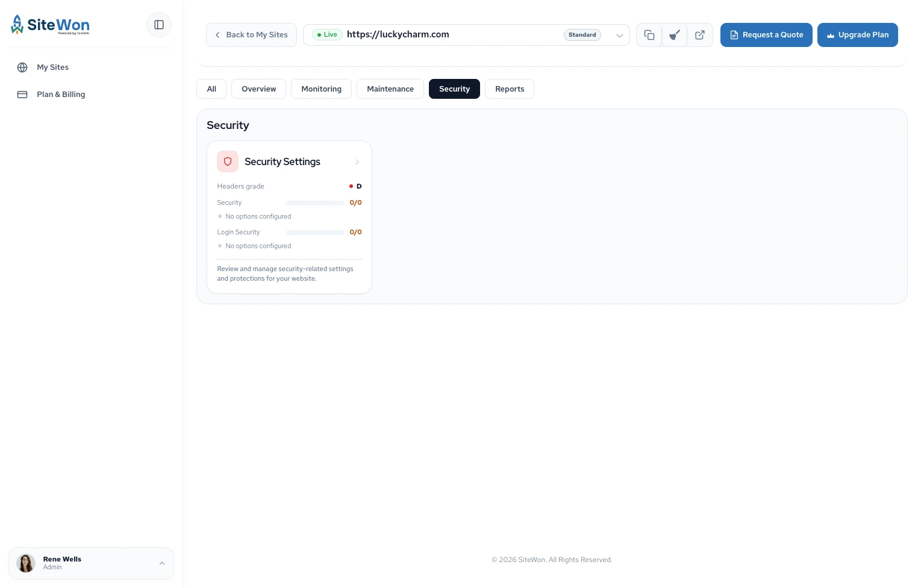Expand the site selector dropdown chevron
The image size is (921, 588).
pyautogui.click(x=619, y=36)
